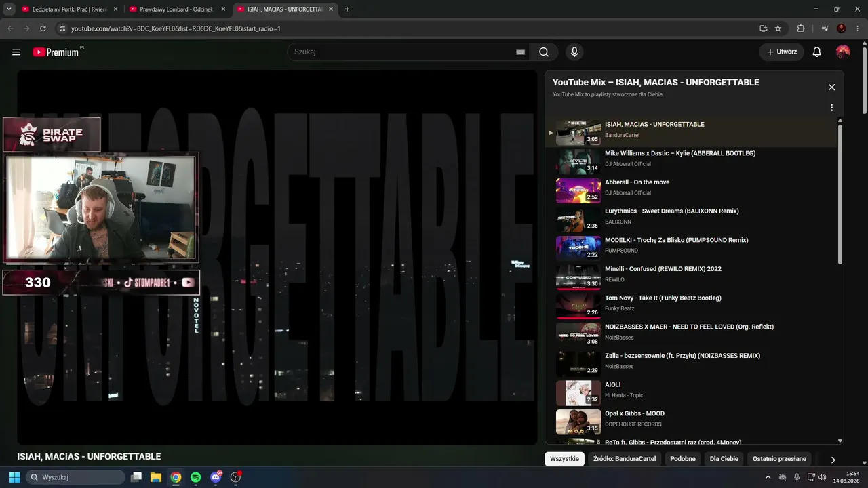Open the clock and date flyout

pyautogui.click(x=846, y=477)
